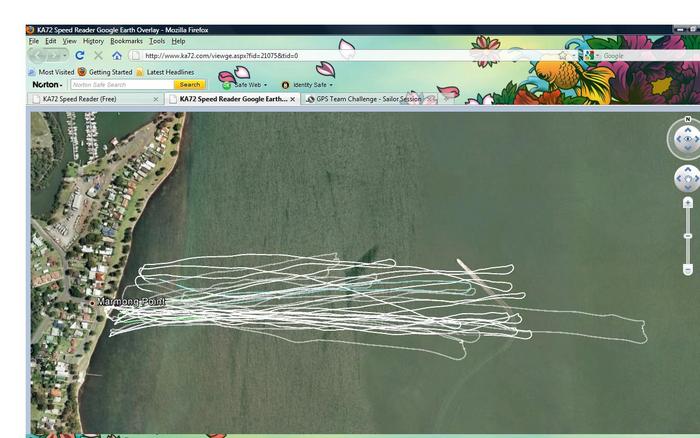This screenshot has height=438, width=700.
Task: Click the Google Earth look-around eye control
Action: point(687,140)
